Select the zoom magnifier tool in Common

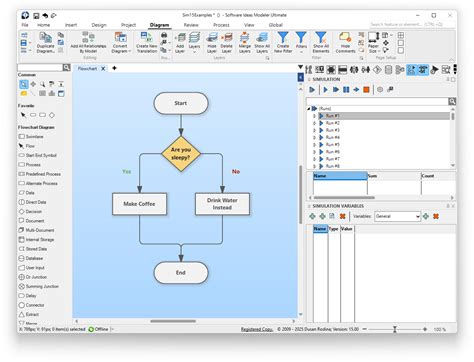pos(42,84)
